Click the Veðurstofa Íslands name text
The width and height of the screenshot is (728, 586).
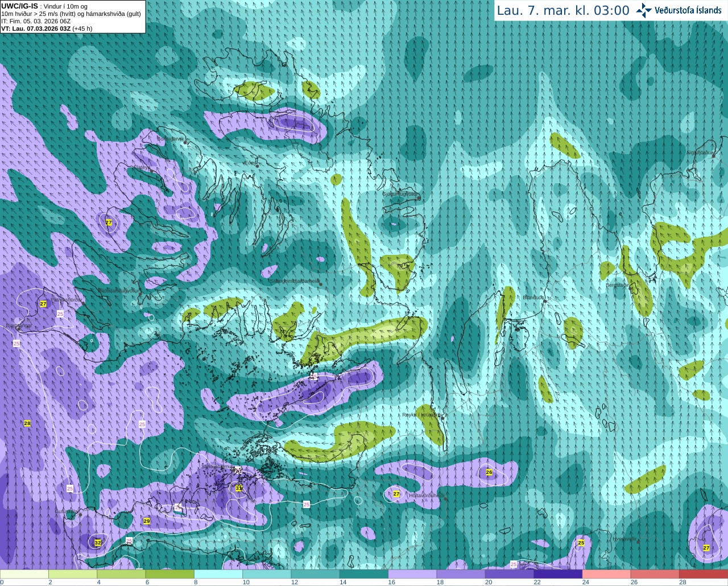click(688, 10)
